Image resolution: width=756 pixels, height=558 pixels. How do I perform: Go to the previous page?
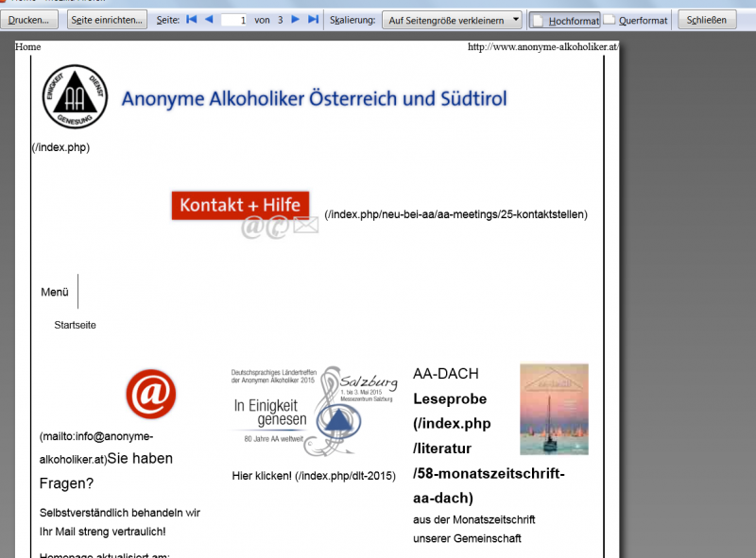coord(209,19)
